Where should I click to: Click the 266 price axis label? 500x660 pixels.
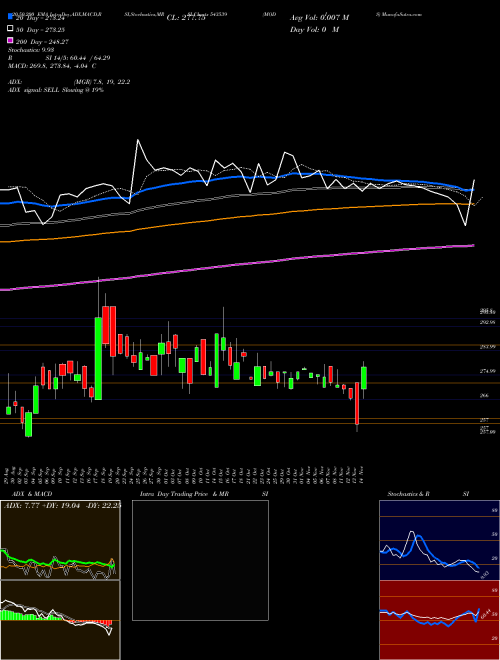point(484,396)
